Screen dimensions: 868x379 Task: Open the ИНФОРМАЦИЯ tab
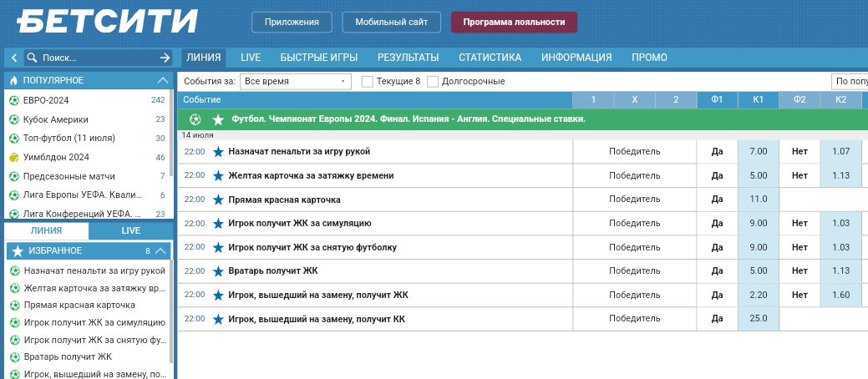pos(576,58)
